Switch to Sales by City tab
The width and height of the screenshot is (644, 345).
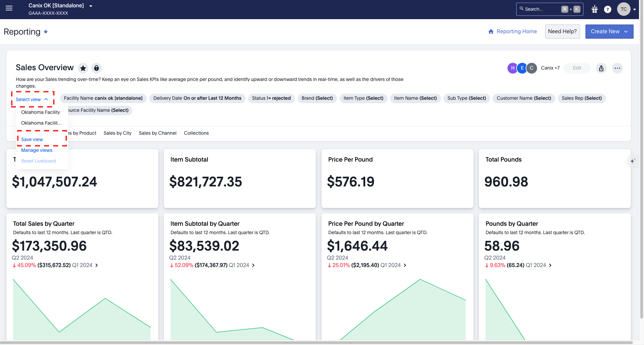(x=117, y=133)
